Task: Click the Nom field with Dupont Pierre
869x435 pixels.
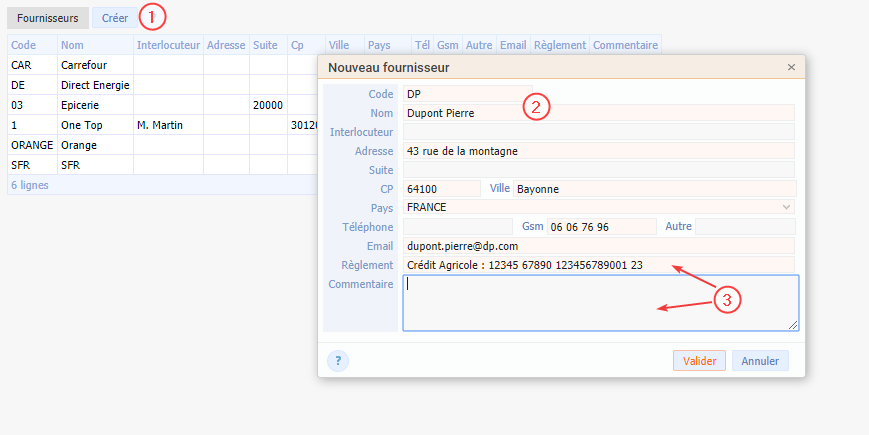Action: coord(598,113)
